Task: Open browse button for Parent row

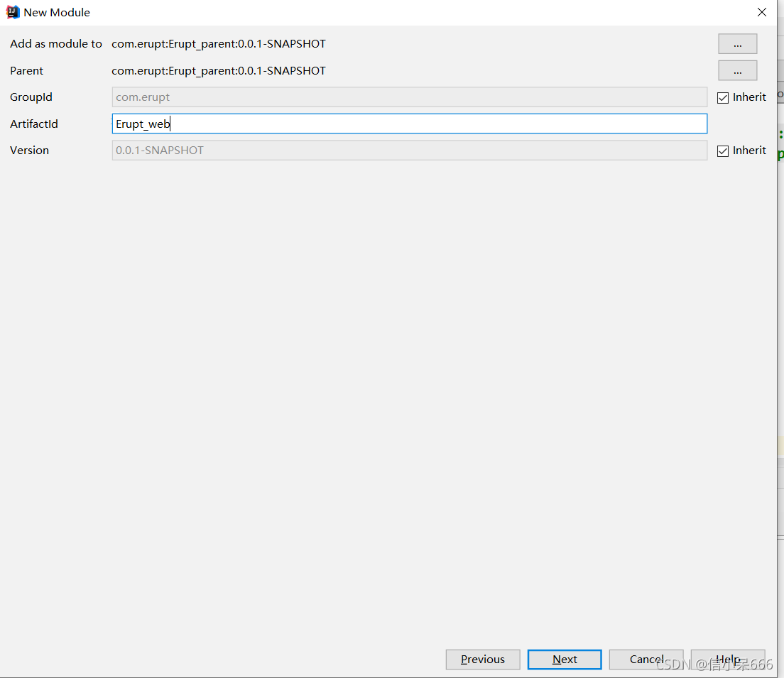Action: pos(738,70)
